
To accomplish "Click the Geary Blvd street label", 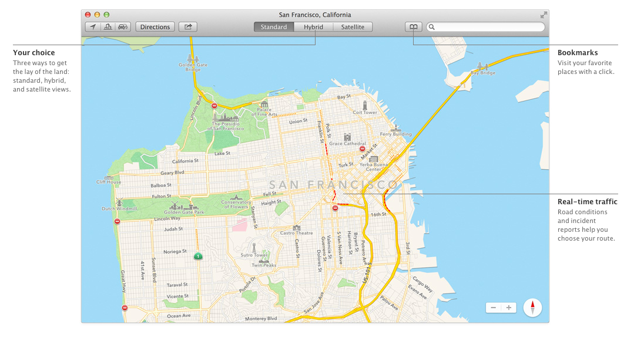I will [x=172, y=173].
